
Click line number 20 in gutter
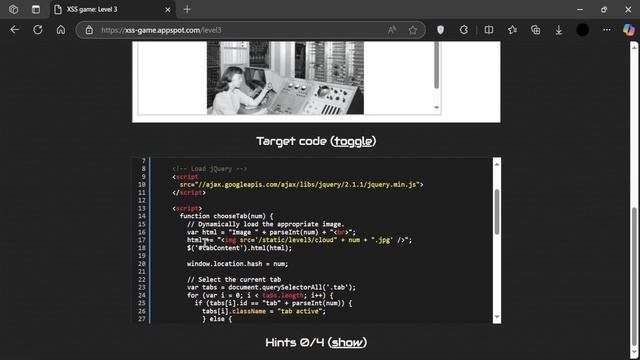coord(142,264)
